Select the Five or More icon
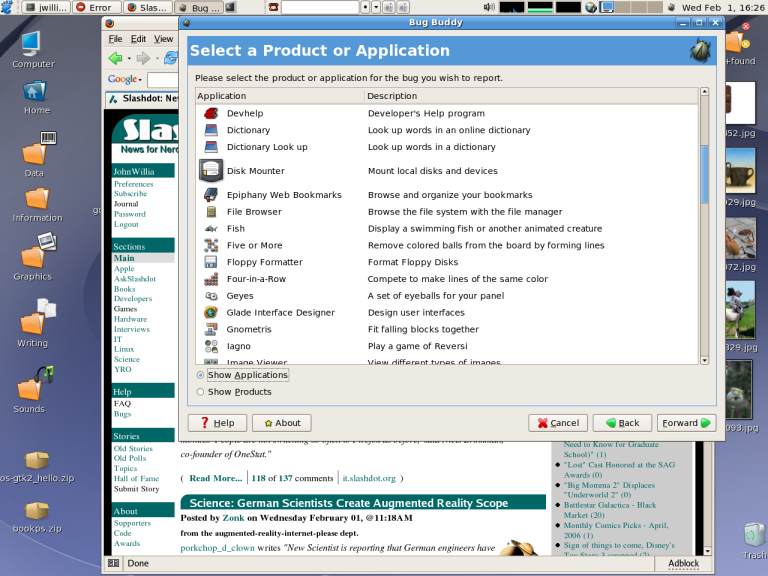Viewport: 768px width, 576px height. click(x=211, y=245)
